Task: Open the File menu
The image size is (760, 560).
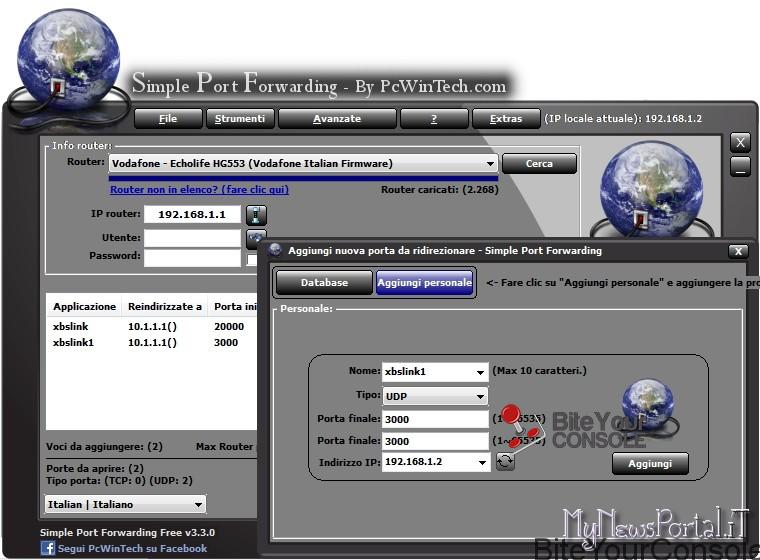Action: [168, 119]
